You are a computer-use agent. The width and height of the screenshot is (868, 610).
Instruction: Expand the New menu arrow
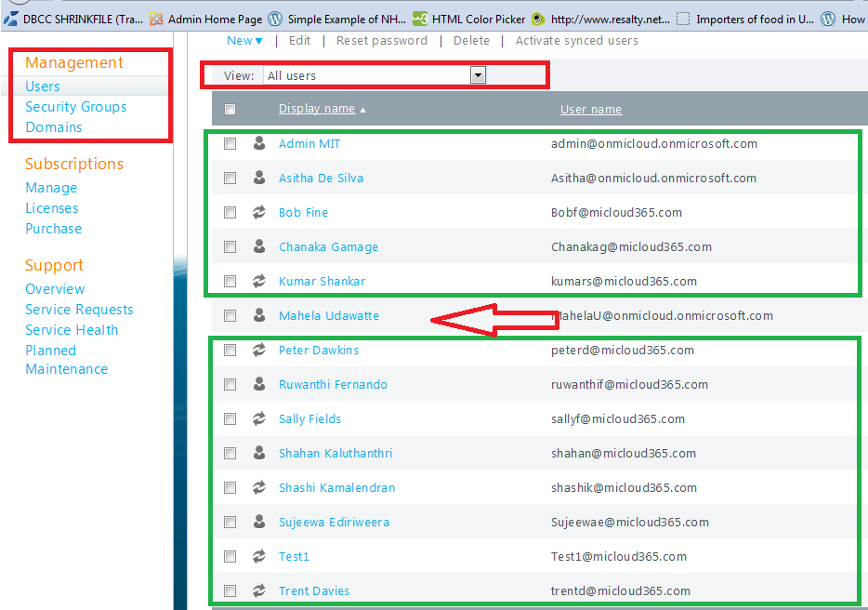259,41
